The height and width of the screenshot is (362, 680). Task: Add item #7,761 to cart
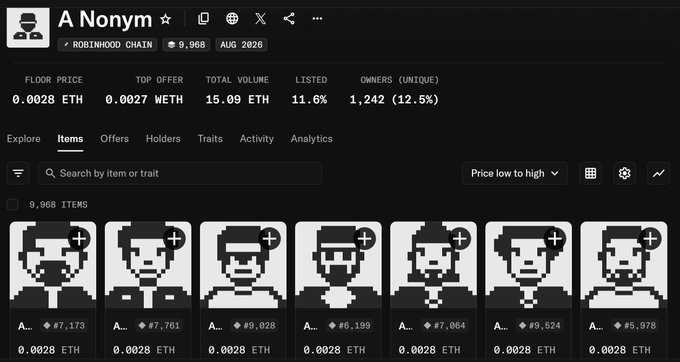pyautogui.click(x=174, y=238)
